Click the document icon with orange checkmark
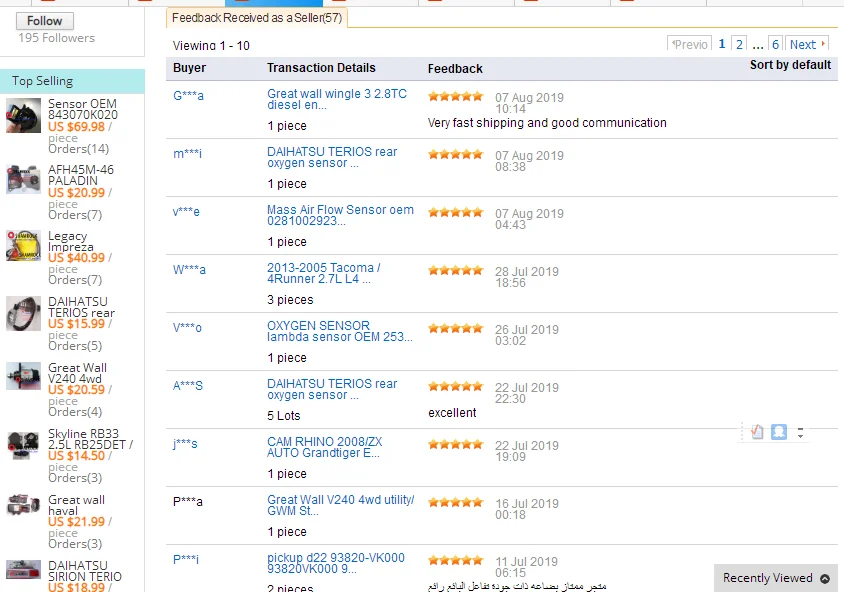844x592 pixels. pyautogui.click(x=757, y=431)
